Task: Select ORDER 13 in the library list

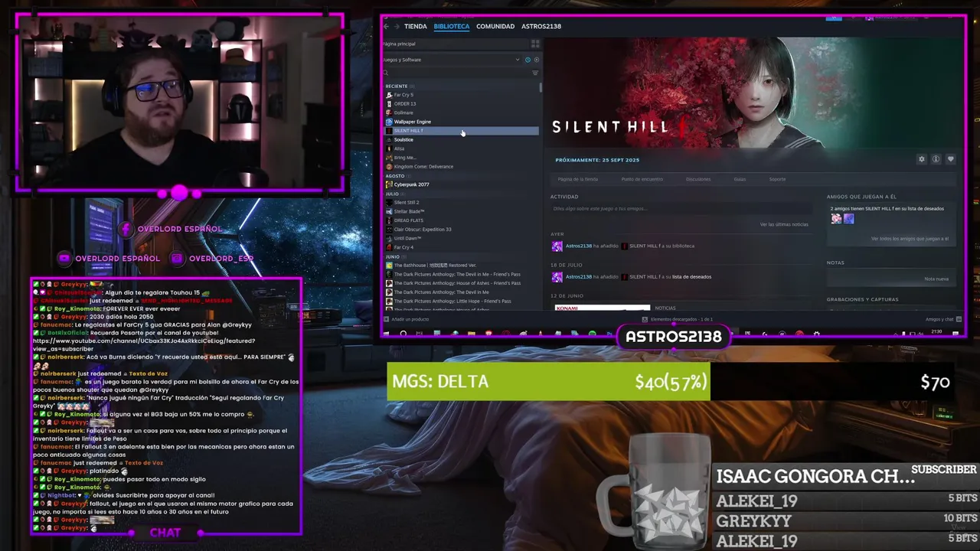Action: 462,103
